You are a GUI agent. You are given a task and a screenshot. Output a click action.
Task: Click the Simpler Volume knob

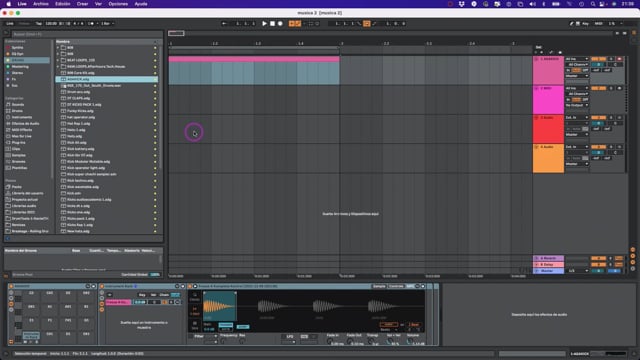tap(411, 341)
